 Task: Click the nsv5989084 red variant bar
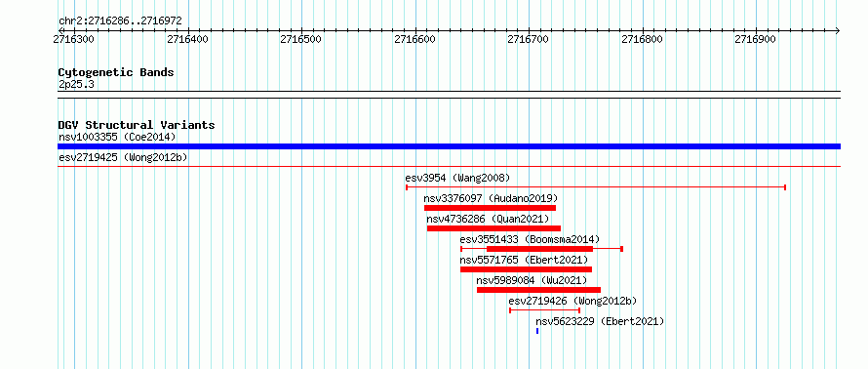[538, 290]
